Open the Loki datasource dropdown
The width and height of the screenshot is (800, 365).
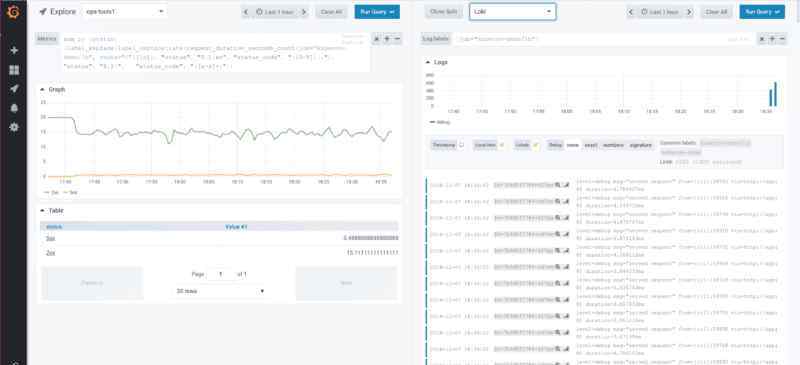tap(513, 11)
